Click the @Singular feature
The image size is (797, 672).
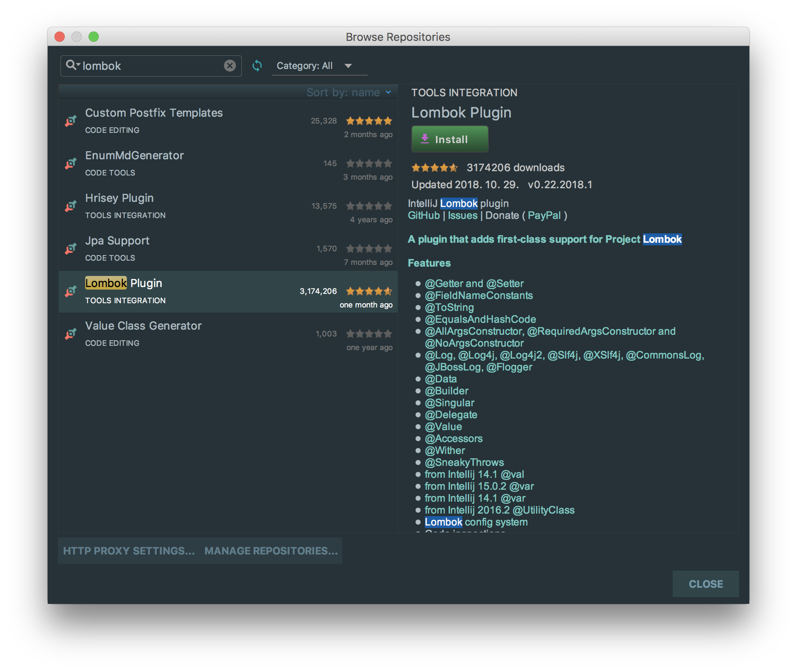450,403
